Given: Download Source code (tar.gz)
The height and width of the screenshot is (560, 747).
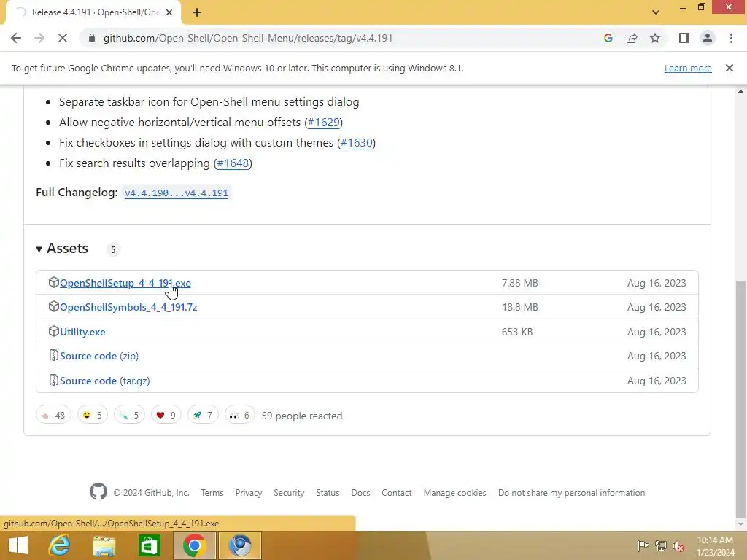Looking at the screenshot, I should (x=105, y=381).
